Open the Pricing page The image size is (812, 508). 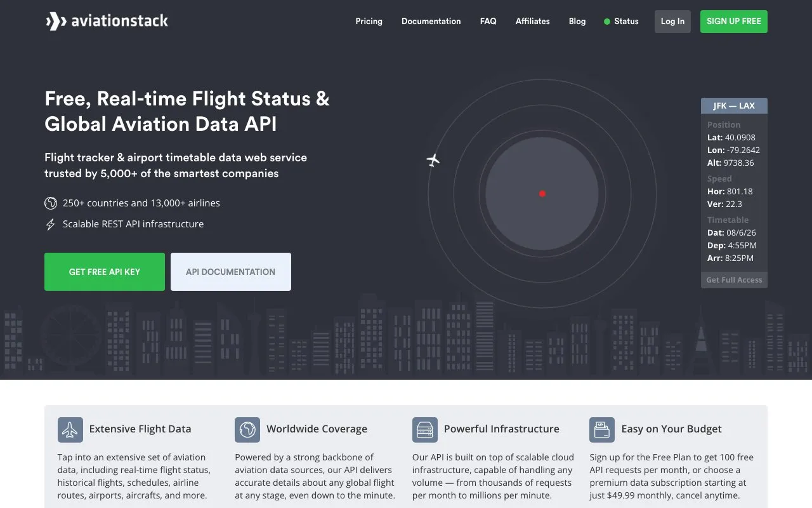[369, 22]
